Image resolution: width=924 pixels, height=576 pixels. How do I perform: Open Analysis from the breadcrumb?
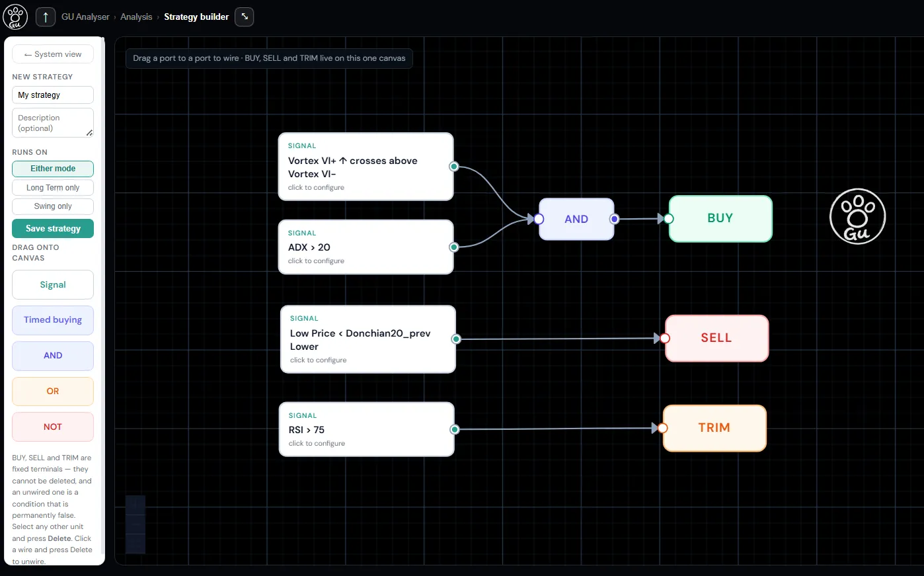136,17
